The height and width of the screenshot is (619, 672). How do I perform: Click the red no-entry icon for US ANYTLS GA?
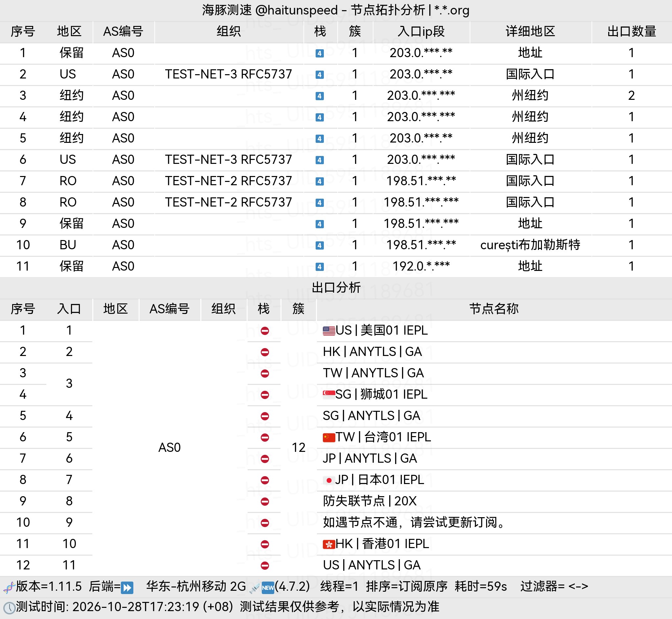click(265, 565)
